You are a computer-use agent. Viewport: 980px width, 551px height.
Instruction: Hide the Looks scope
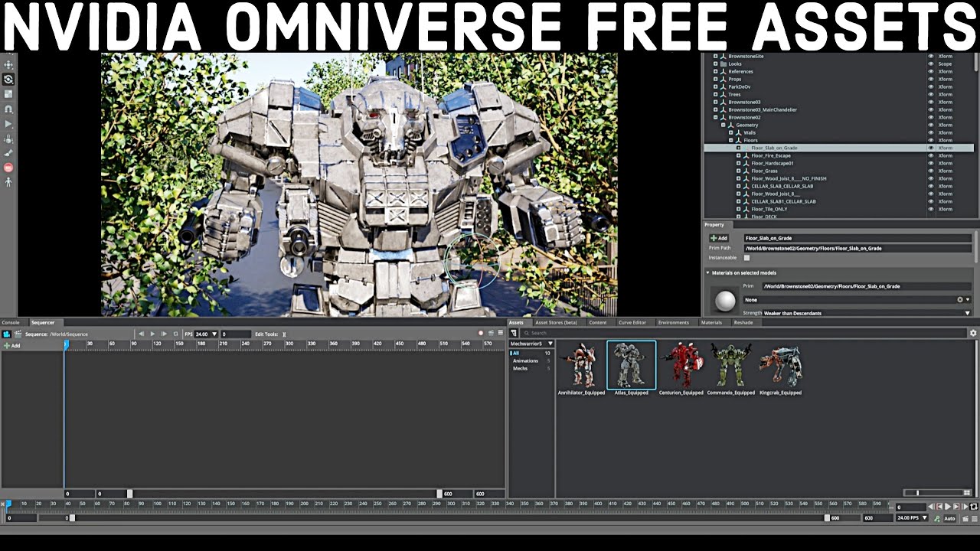pyautogui.click(x=931, y=64)
